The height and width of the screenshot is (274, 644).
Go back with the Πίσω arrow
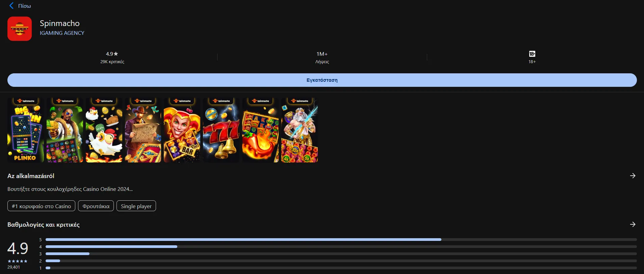click(20, 6)
